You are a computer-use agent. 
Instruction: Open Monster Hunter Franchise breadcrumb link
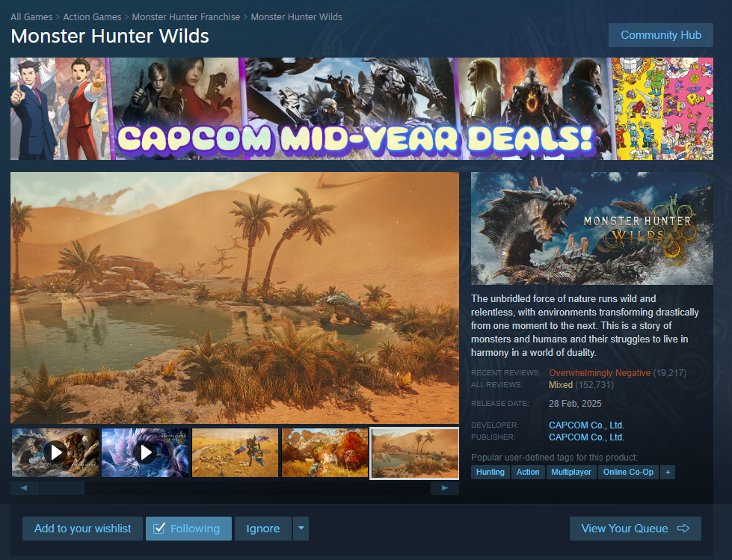click(x=185, y=16)
